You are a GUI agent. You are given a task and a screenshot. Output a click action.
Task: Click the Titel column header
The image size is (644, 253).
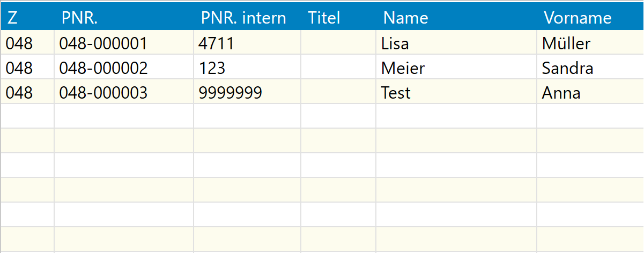pyautogui.click(x=338, y=18)
